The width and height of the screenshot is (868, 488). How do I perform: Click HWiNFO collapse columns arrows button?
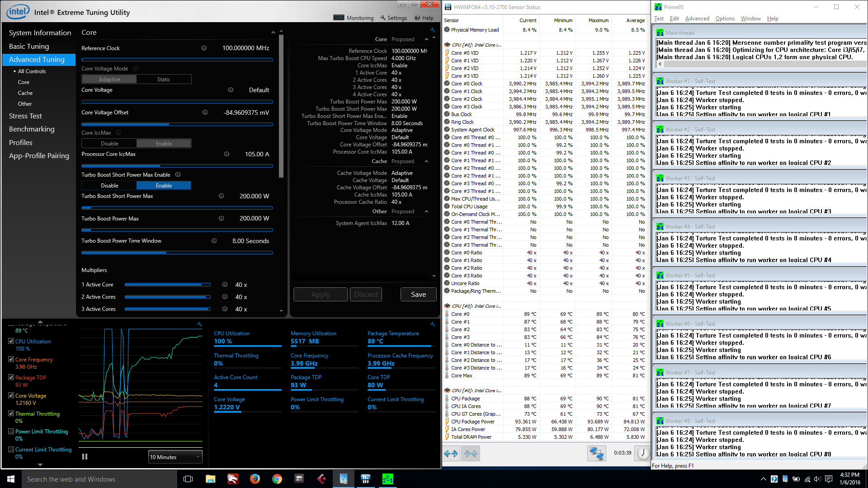pos(471,453)
